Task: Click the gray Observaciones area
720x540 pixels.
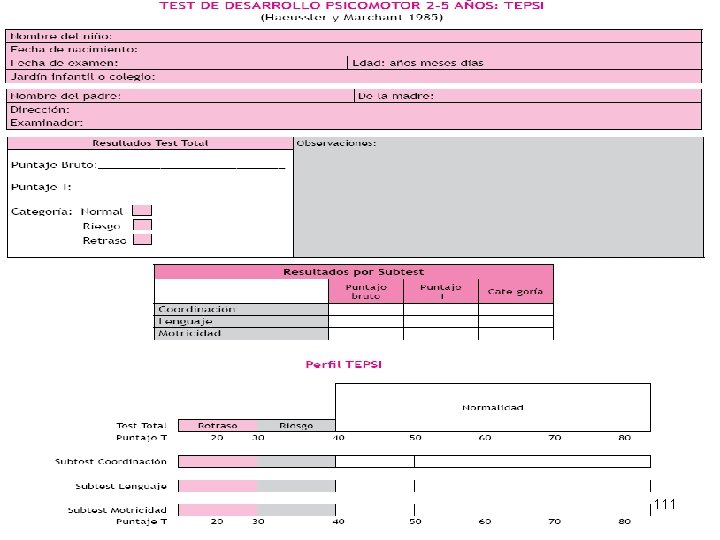Action: (498, 197)
